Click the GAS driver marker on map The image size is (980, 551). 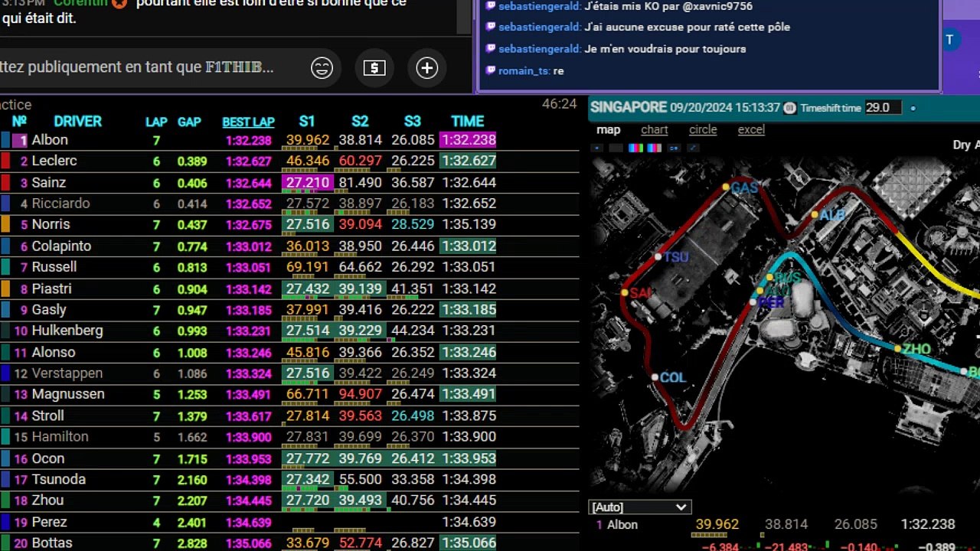[725, 187]
